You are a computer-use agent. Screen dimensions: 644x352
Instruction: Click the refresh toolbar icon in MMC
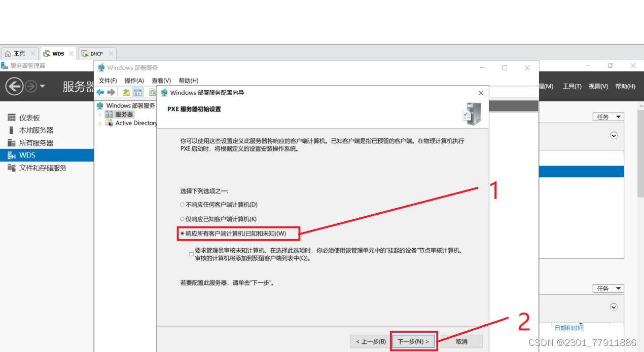pos(152,92)
